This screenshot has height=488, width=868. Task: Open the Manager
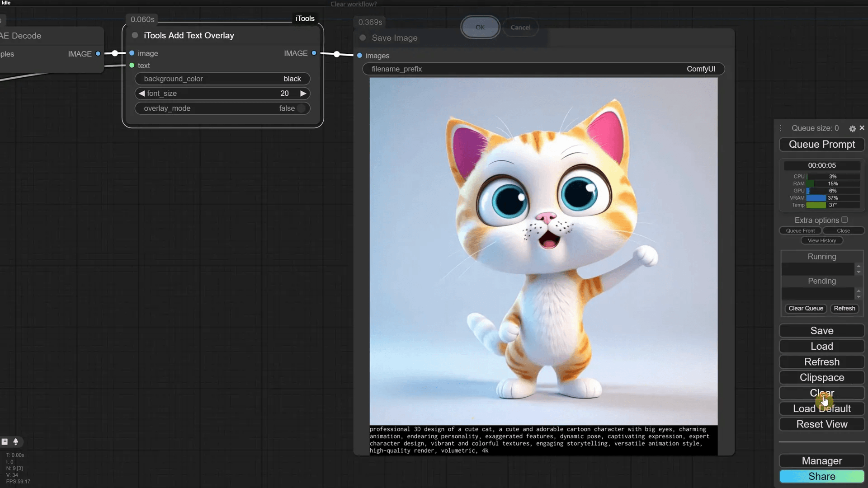822,461
